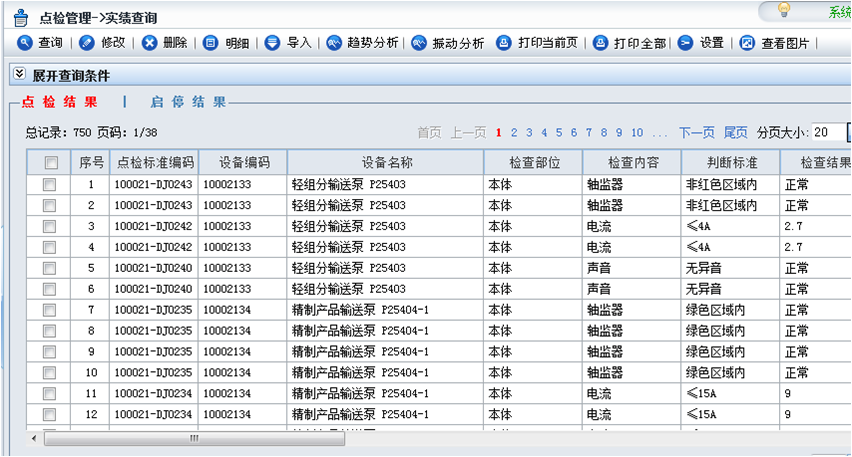
Task: Toggle the select-all checkbox in table header
Action: pos(50,162)
